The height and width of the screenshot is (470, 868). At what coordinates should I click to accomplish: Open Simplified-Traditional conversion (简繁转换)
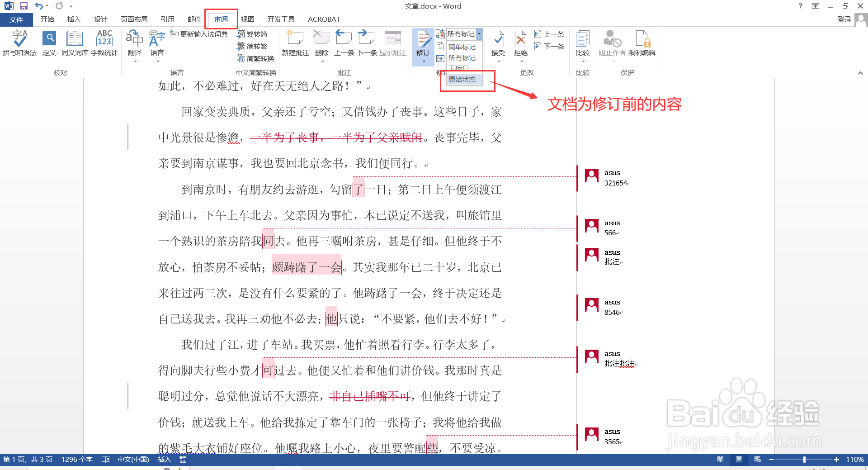point(255,58)
